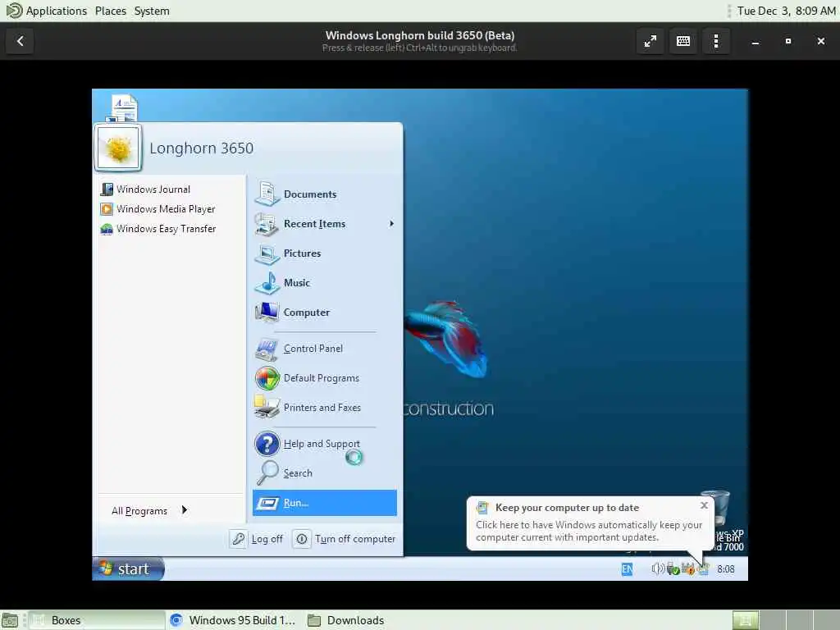Screen dimensions: 840x630
Task: Open the Recycle Bin on desktop
Action: [720, 509]
